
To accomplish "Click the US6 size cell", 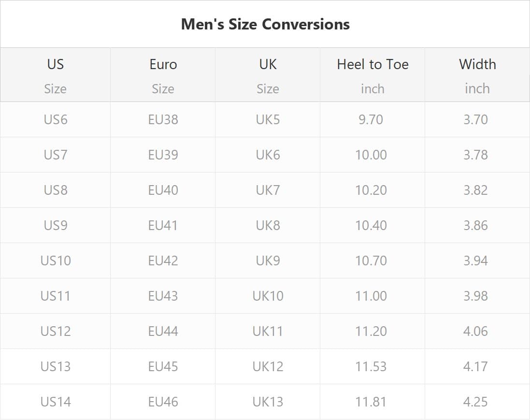I will (55, 119).
